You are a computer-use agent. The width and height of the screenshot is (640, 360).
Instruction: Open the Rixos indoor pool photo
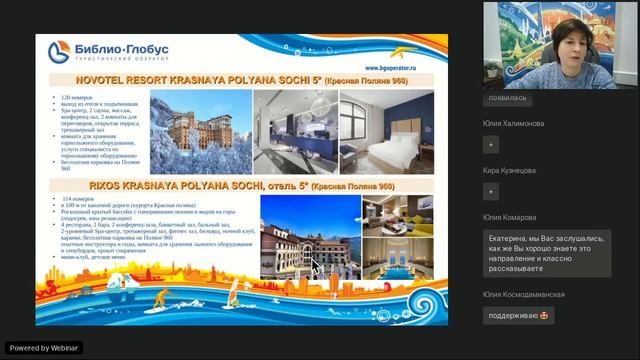click(398, 259)
